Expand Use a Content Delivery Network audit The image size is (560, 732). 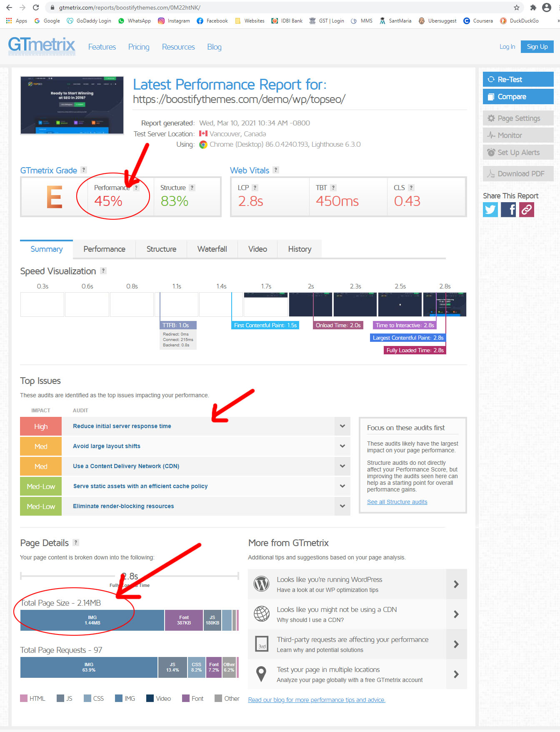[x=342, y=466]
